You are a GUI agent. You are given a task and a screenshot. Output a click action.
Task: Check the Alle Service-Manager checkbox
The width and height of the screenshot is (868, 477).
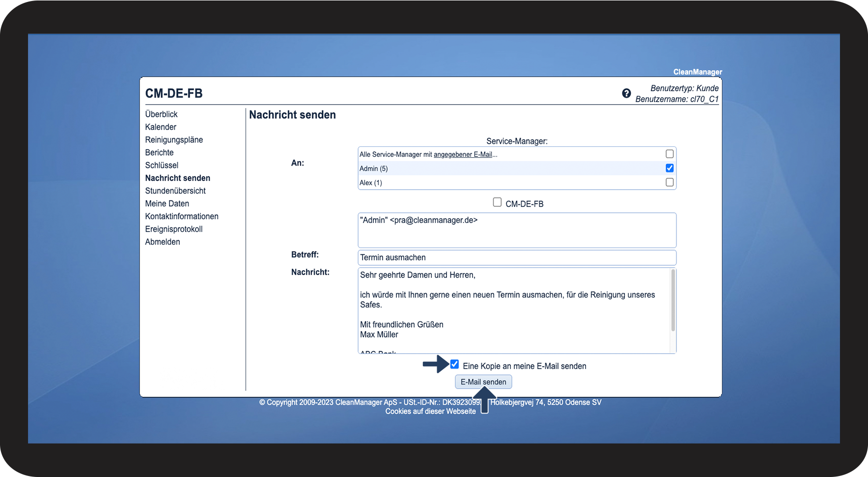pos(669,154)
